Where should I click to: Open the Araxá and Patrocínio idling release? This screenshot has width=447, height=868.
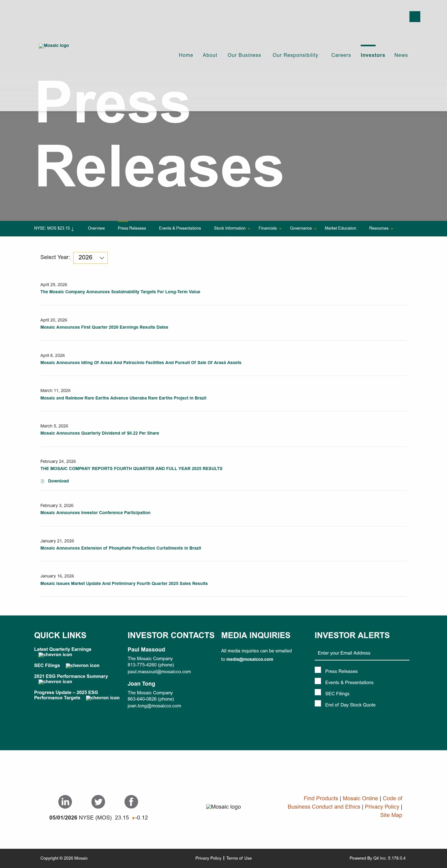pyautogui.click(x=141, y=363)
